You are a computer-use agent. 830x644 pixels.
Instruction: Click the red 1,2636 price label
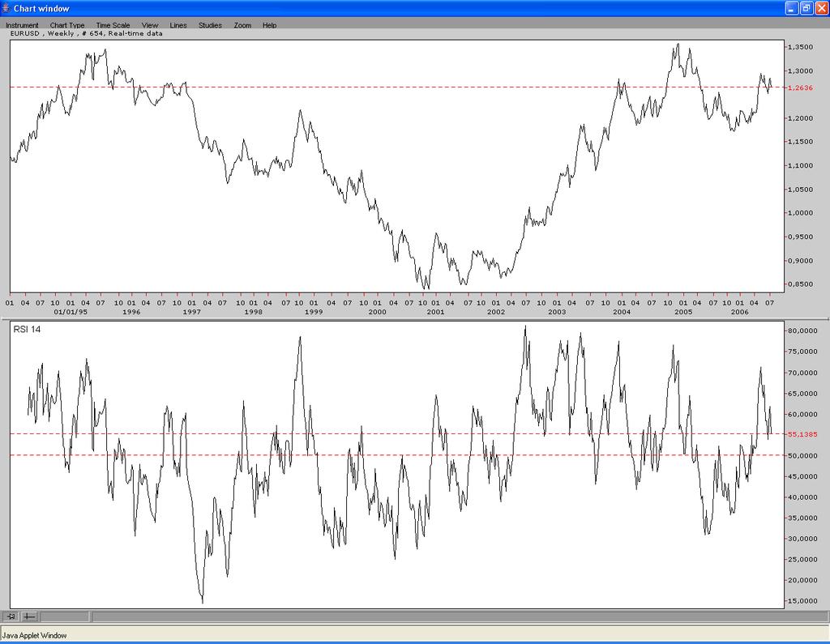(x=800, y=87)
